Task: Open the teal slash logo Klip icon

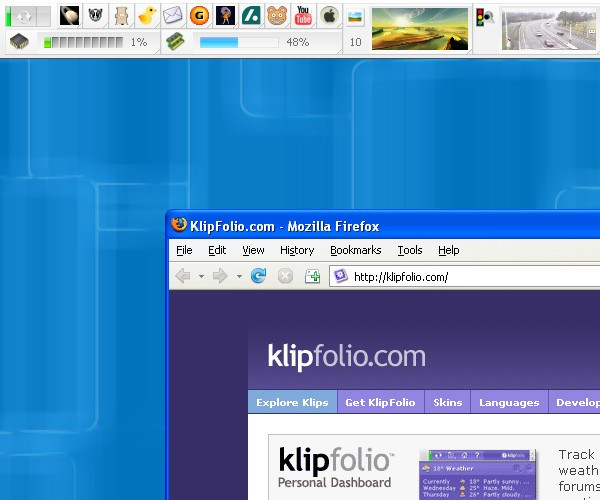Action: [x=251, y=16]
